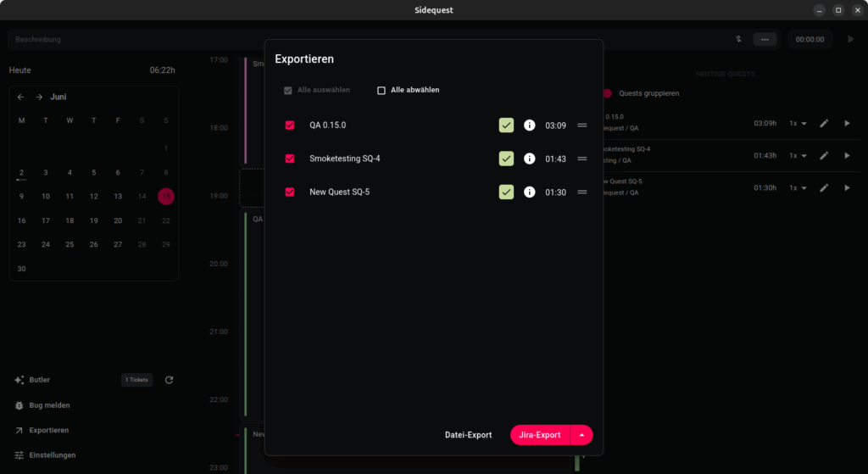The height and width of the screenshot is (474, 868).
Task: Open Bug melden in the sidebar
Action: click(x=49, y=405)
